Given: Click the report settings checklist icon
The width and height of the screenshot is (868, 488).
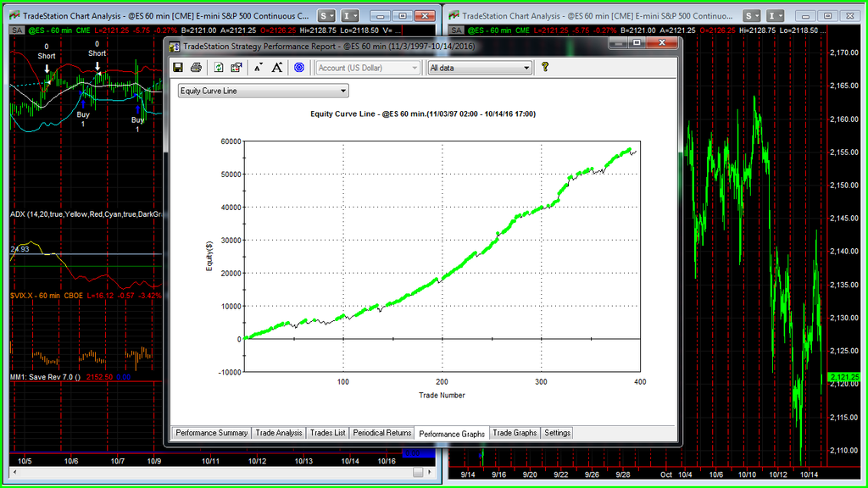Looking at the screenshot, I should point(236,68).
